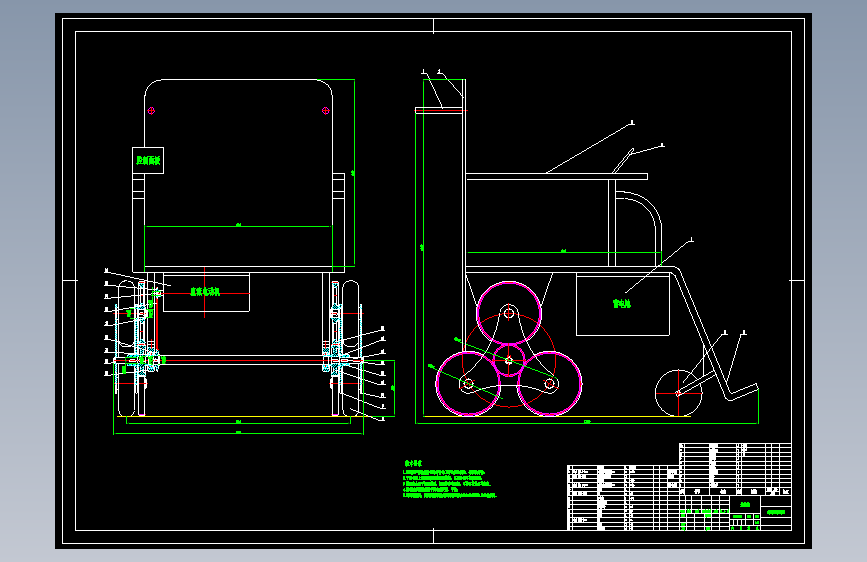Select the horizontal armrest bar in side view

[557, 176]
